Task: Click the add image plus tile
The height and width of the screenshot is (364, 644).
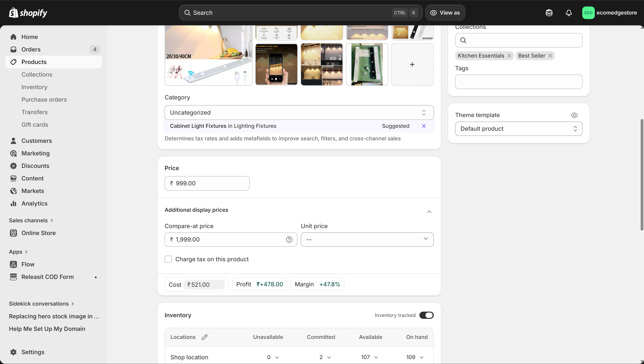Action: 412,64
